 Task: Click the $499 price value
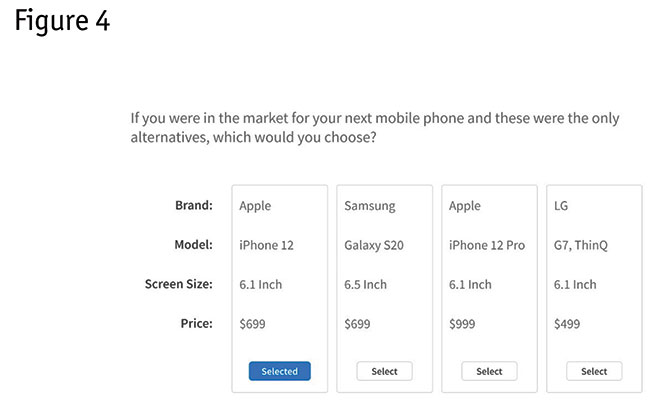coord(568,323)
